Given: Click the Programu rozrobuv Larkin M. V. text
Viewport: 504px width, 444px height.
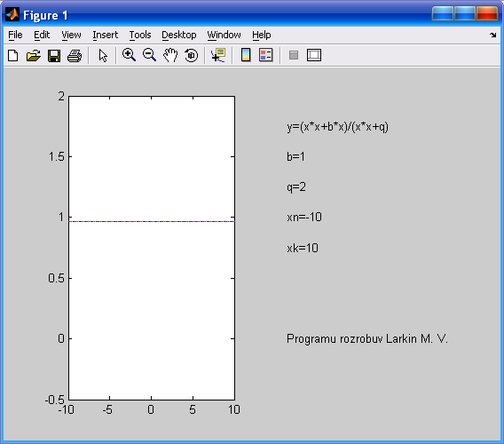Looking at the screenshot, I should (367, 339).
